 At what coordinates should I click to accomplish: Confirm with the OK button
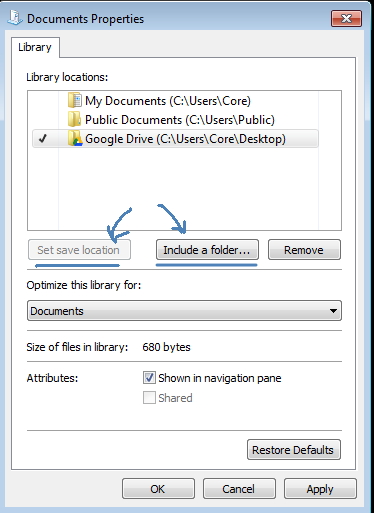[x=158, y=489]
